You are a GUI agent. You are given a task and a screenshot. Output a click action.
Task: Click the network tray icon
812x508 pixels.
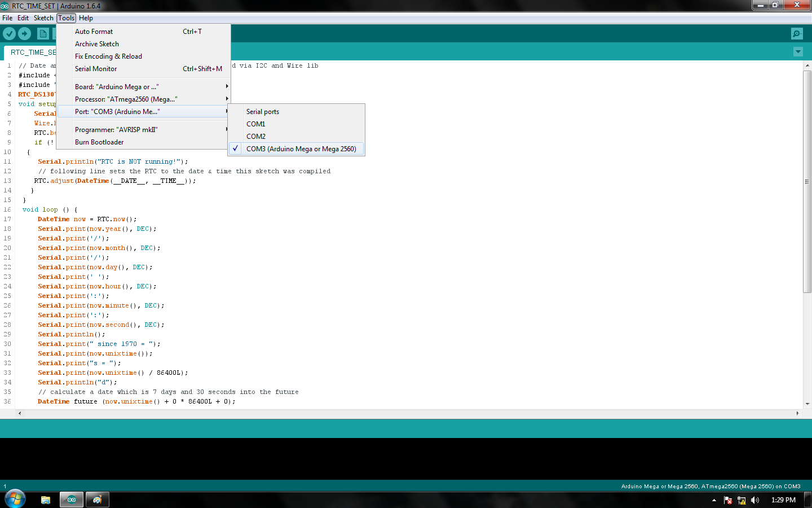tap(742, 500)
